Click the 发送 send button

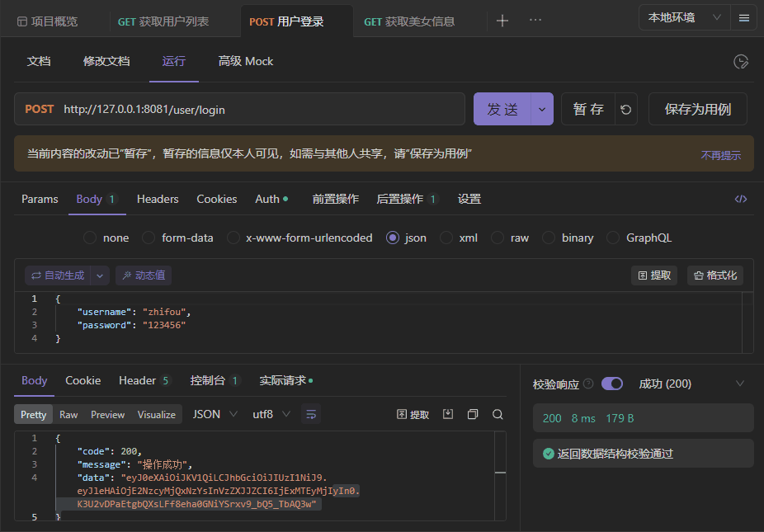coord(502,109)
